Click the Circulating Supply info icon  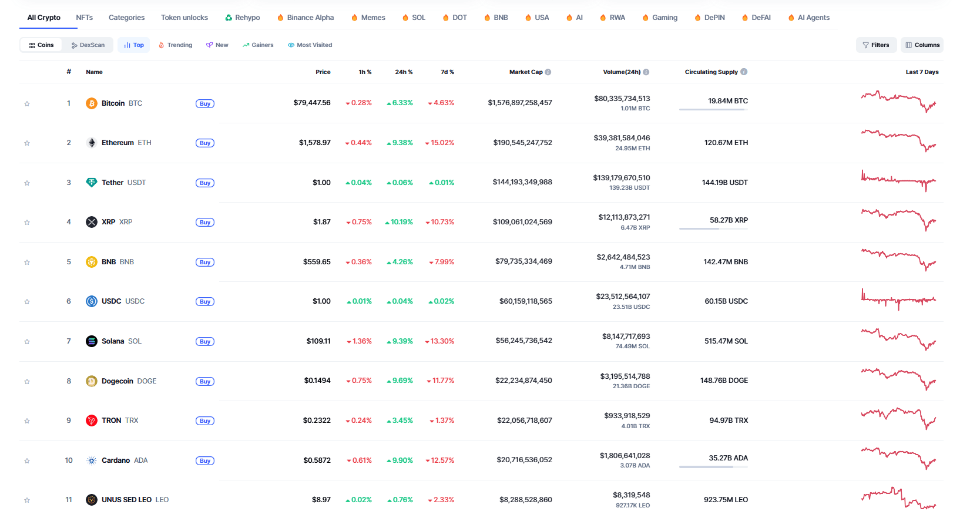click(744, 72)
